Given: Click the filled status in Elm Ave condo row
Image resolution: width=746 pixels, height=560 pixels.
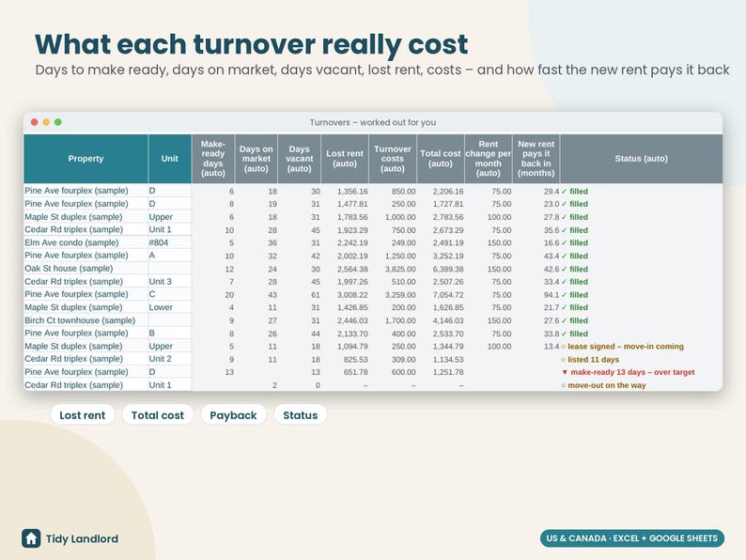Looking at the screenshot, I should 575,243.
